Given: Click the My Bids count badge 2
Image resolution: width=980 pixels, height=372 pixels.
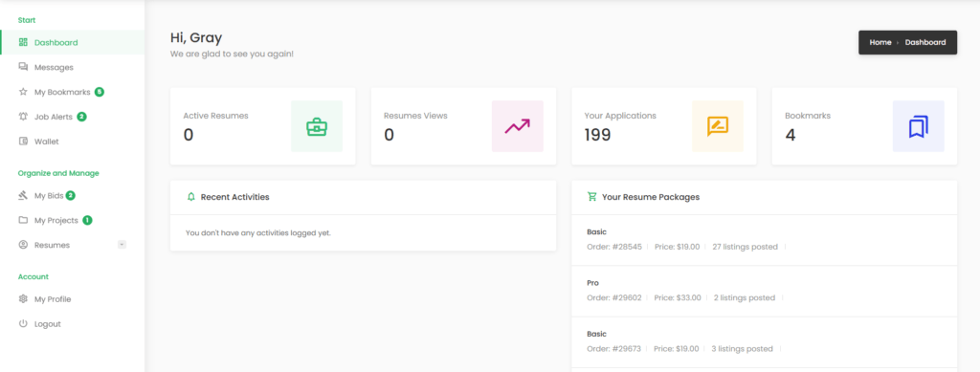Looking at the screenshot, I should (71, 195).
